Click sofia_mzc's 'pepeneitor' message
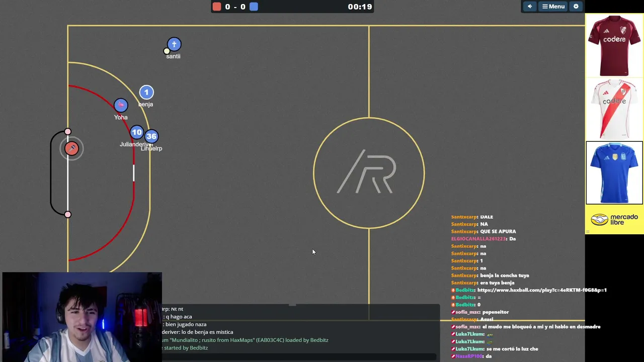 pyautogui.click(x=496, y=312)
